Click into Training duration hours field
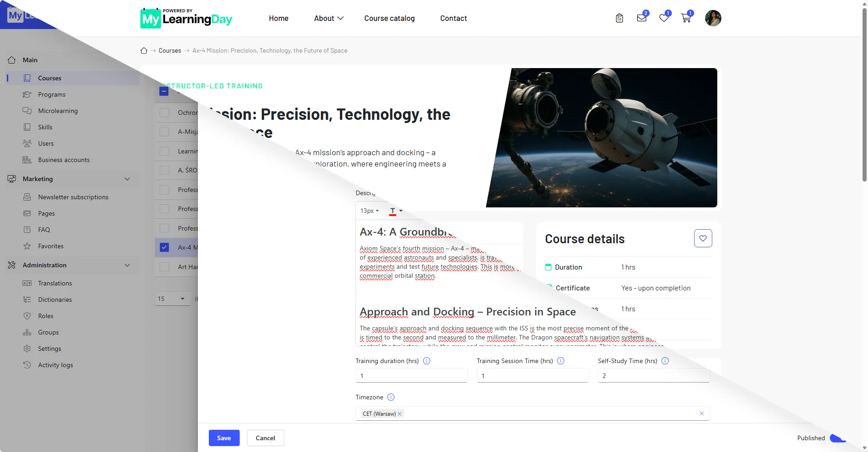Image resolution: width=868 pixels, height=452 pixels. point(411,376)
